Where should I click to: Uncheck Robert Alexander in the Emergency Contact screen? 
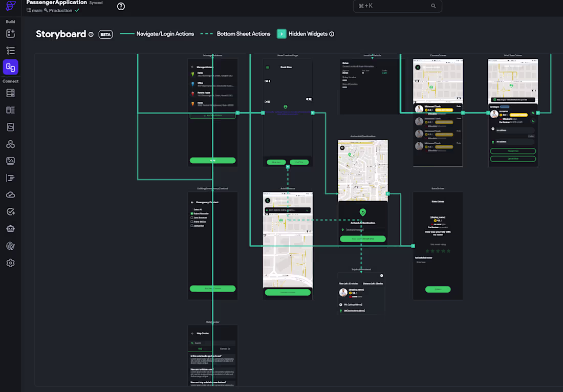click(x=192, y=213)
